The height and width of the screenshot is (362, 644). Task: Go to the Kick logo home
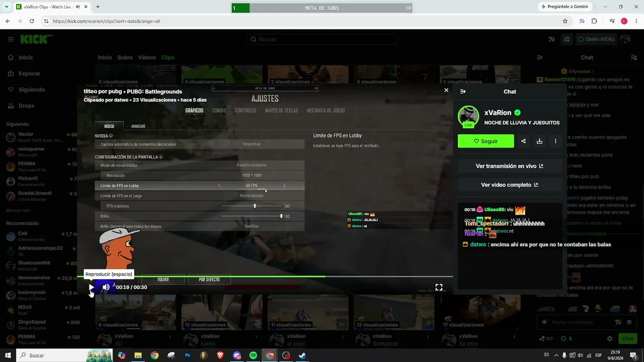coord(37,39)
